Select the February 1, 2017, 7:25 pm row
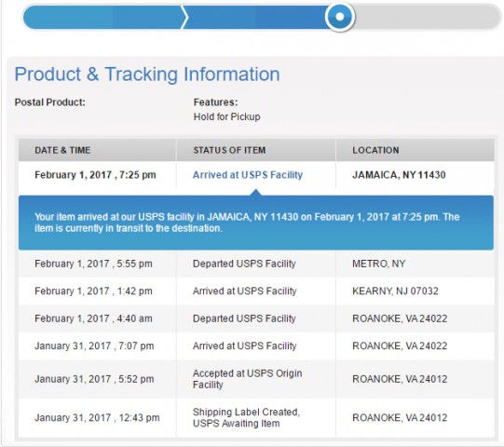 click(256, 175)
